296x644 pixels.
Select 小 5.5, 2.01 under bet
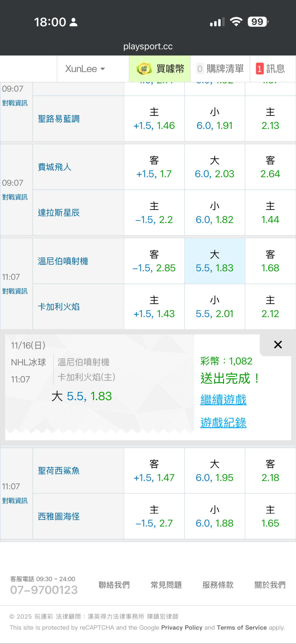215,307
